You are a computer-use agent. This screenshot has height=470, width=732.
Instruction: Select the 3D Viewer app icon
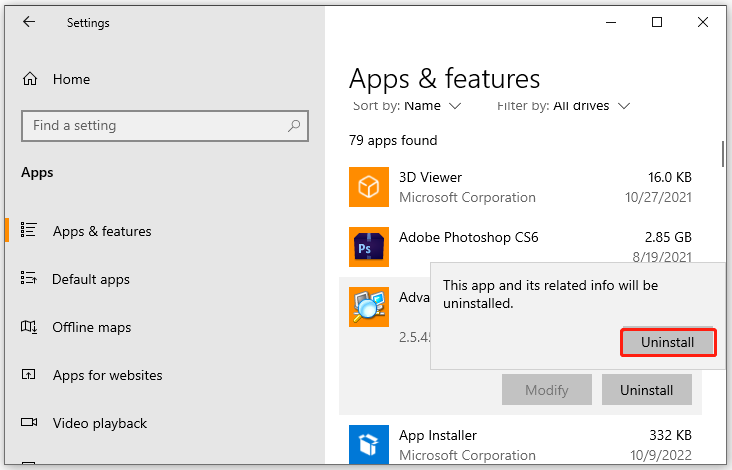point(369,187)
